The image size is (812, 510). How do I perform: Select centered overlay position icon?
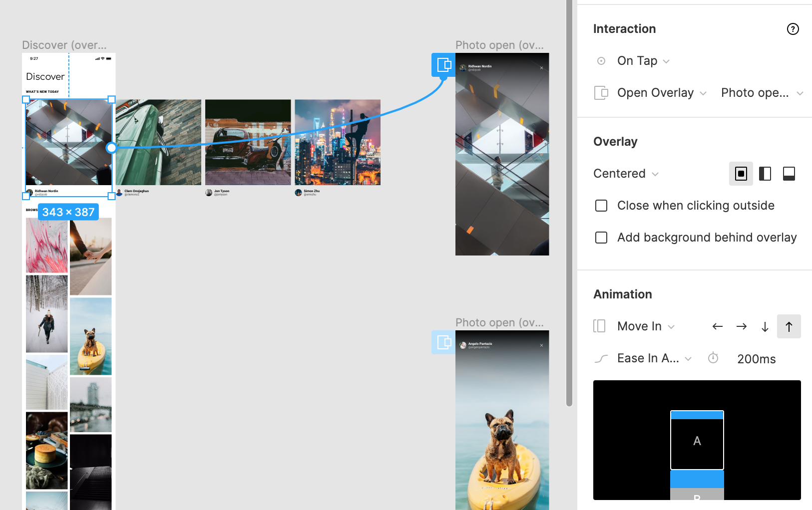[x=741, y=174]
